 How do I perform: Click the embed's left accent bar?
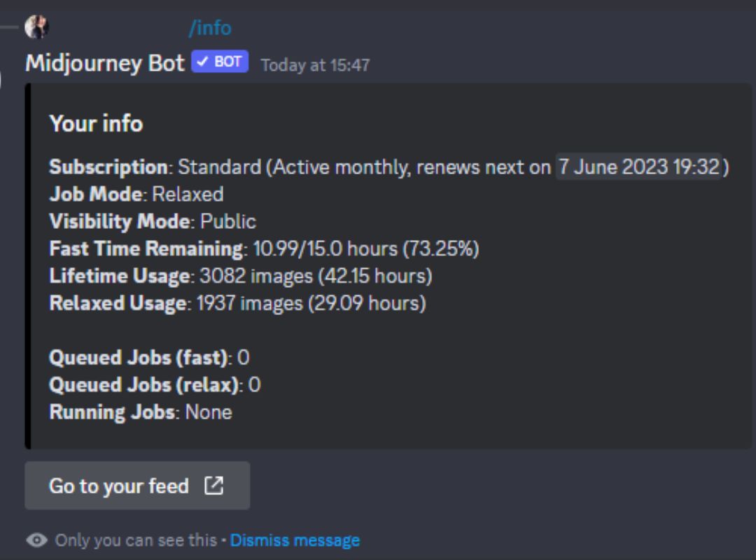click(29, 266)
